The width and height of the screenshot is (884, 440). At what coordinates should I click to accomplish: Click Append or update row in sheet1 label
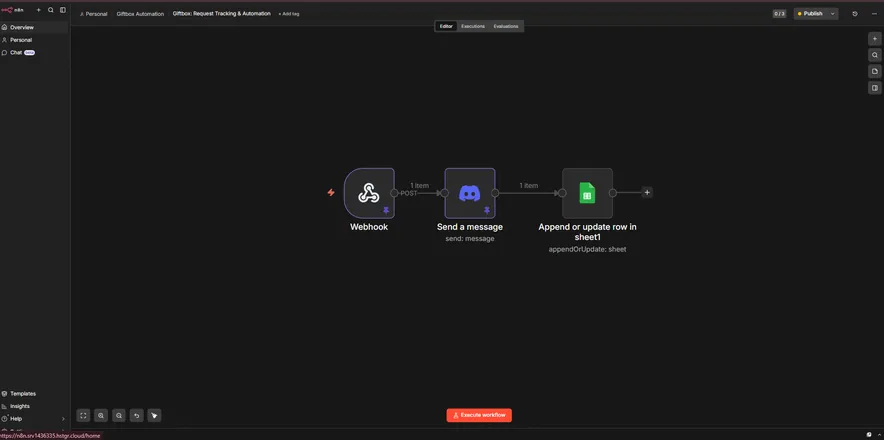tap(587, 232)
